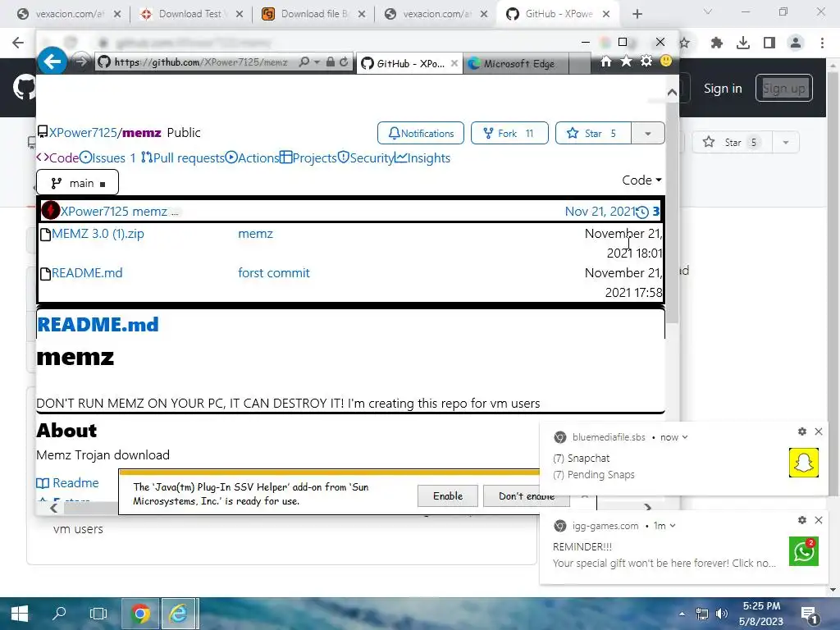Screen dimensions: 840x630
Task: Open the XPower7125 owner link
Action: pyautogui.click(x=83, y=132)
